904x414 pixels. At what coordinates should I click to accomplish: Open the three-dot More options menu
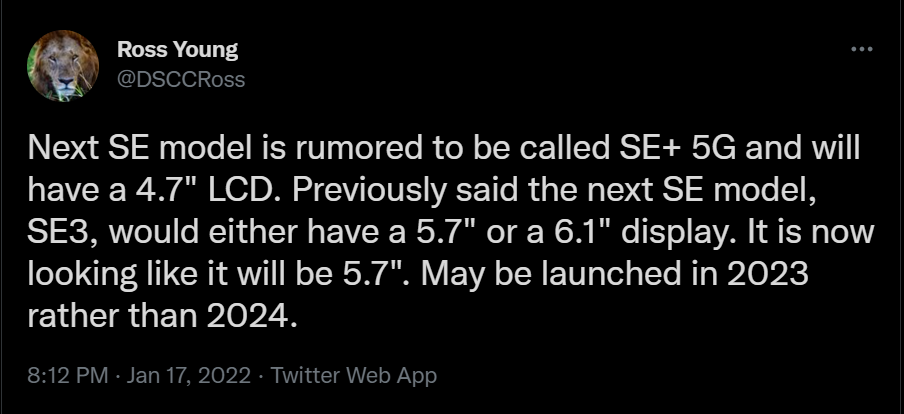coord(862,50)
